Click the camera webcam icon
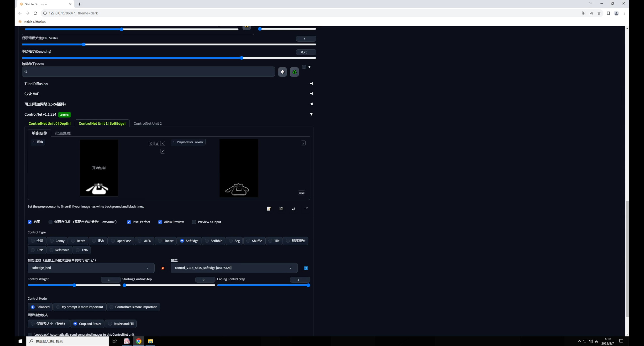 pyautogui.click(x=281, y=209)
